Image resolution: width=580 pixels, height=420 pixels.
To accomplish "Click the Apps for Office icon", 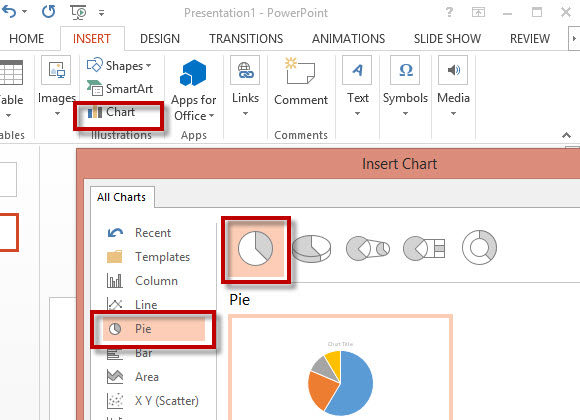I will click(193, 73).
